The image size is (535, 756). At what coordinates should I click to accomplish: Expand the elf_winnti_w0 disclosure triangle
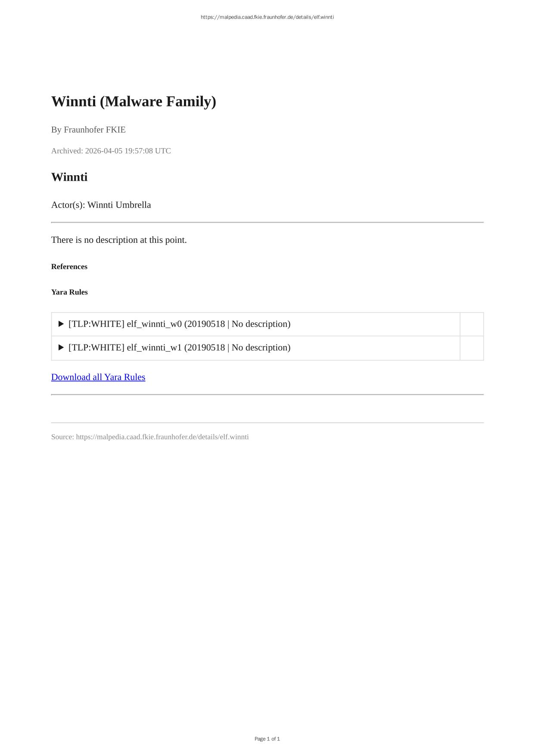coord(61,324)
